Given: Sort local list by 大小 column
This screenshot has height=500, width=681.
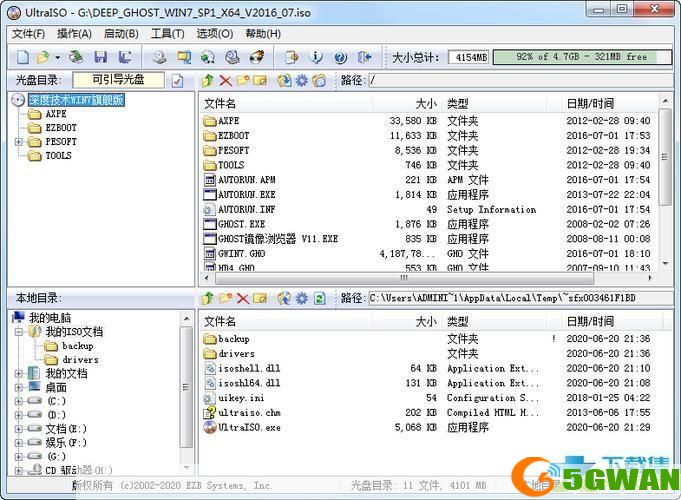Looking at the screenshot, I should point(407,321).
